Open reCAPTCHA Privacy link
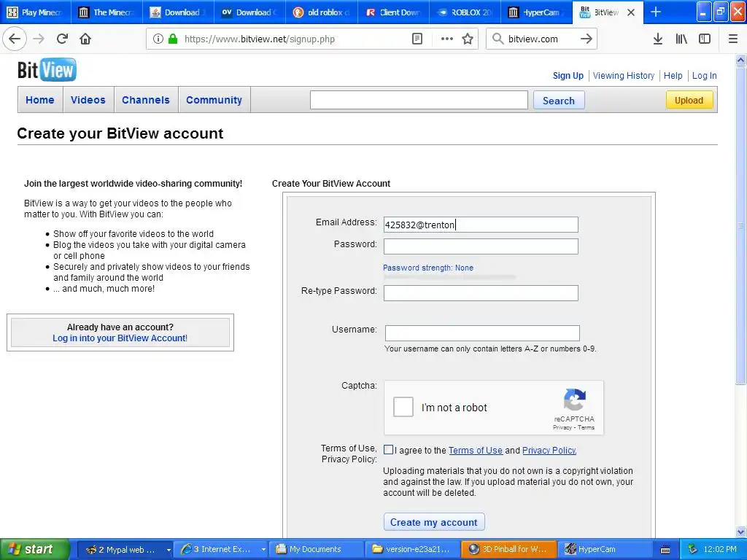The image size is (747, 560). coord(562,427)
